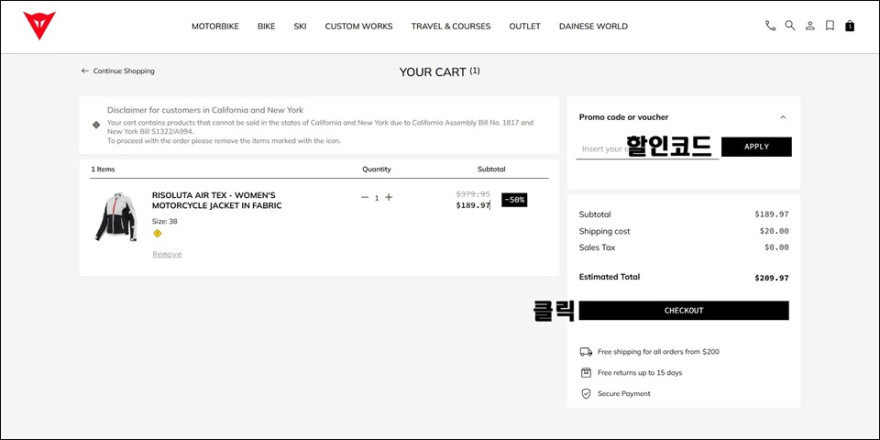Open the BIKE menu
Screen dimensions: 880x440
[266, 26]
